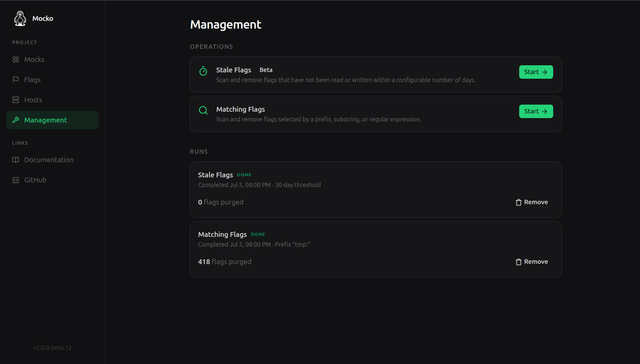Open the Mocks page
Screen dimensions: 640x364
coord(52,60)
